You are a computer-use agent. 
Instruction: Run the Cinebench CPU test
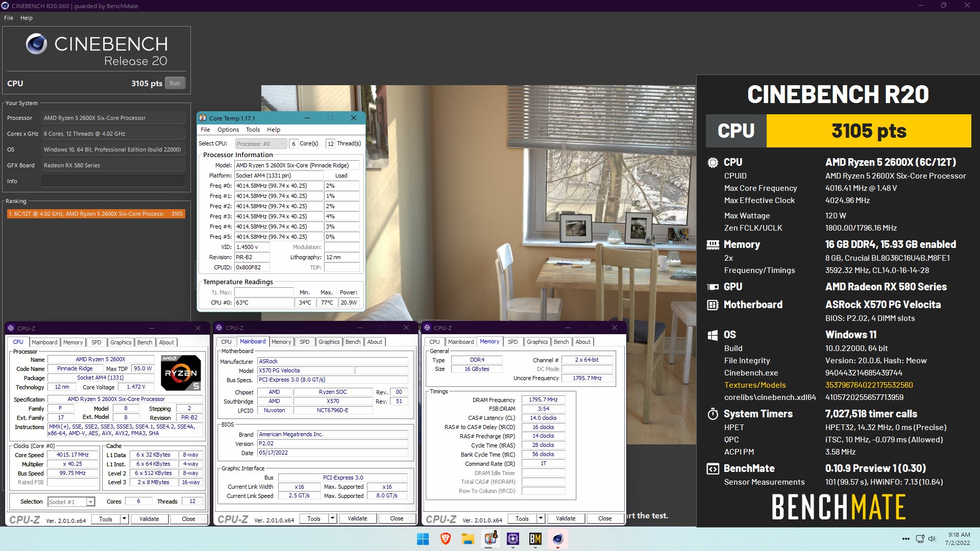point(175,83)
